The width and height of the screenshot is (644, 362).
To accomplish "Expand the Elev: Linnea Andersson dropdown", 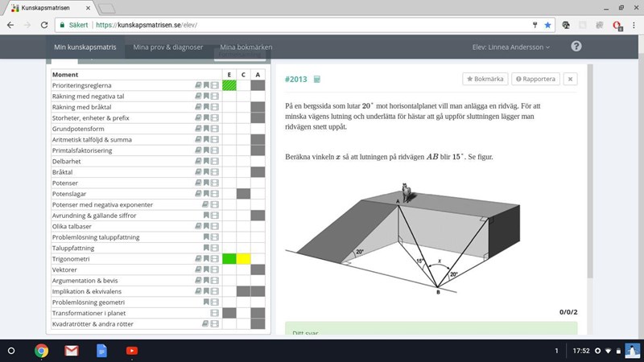I will [512, 47].
